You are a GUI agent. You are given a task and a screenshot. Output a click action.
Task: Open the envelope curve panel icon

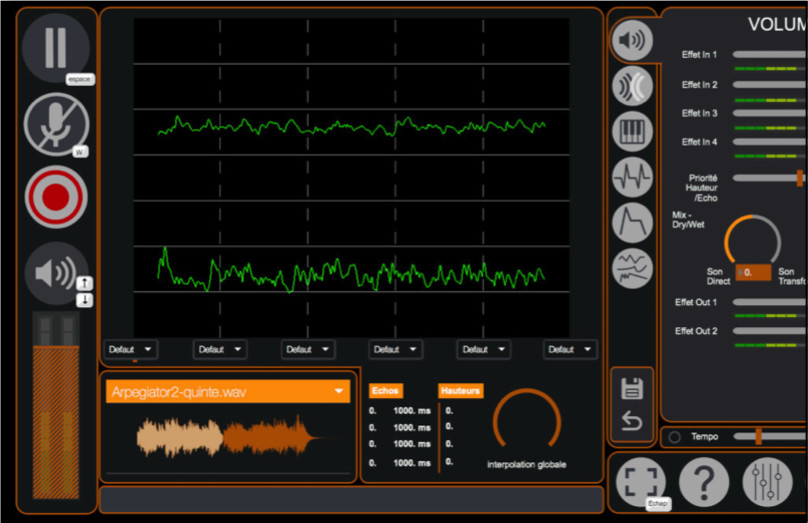tap(632, 223)
